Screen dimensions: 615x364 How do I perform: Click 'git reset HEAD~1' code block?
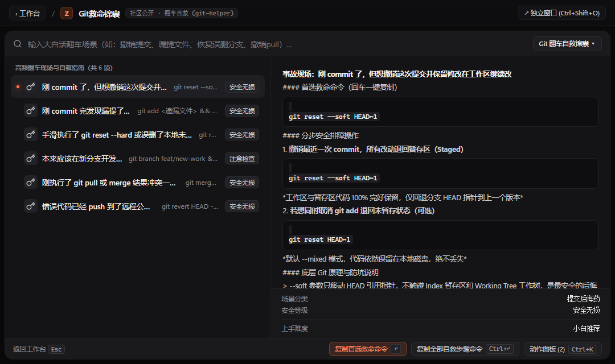click(x=440, y=235)
